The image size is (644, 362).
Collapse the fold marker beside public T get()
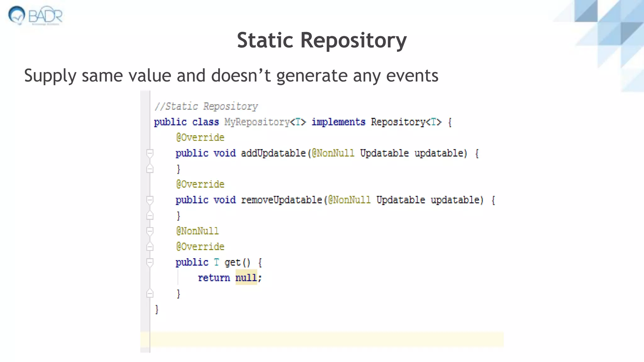150,262
